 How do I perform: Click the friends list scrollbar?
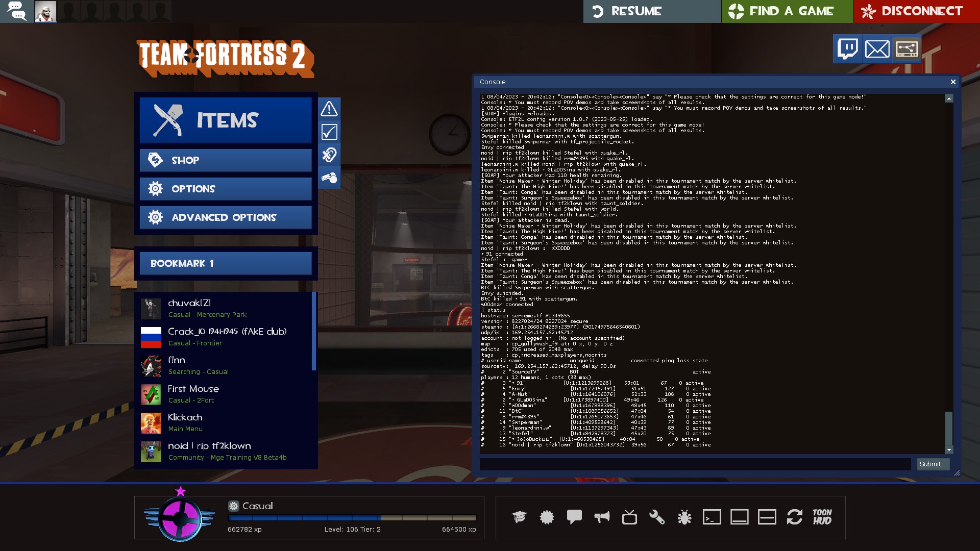[314, 331]
